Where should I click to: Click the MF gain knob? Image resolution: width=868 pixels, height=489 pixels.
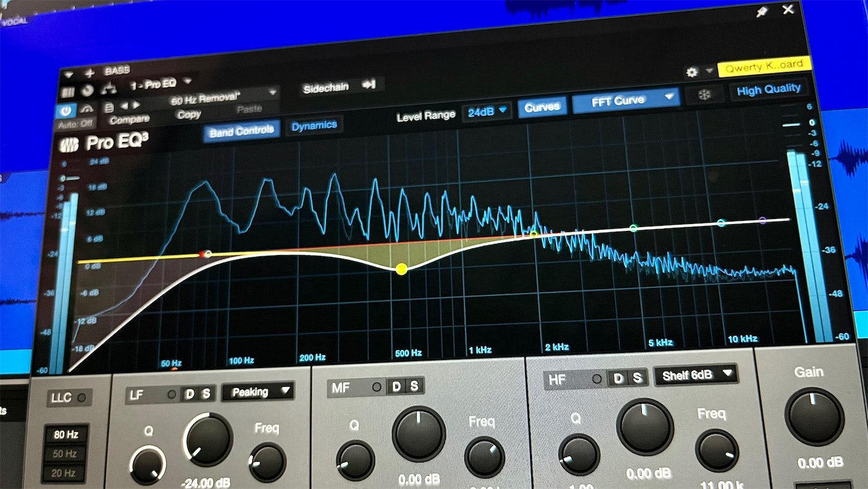(x=418, y=433)
